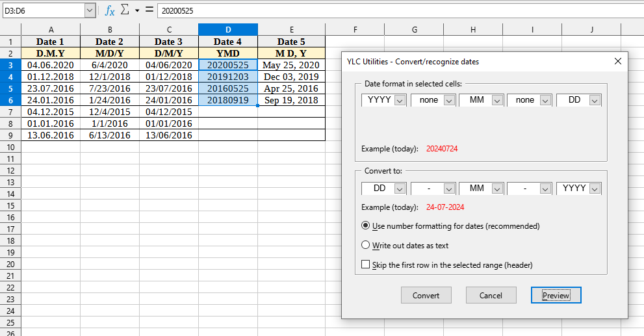Viewport: 644px width, 336px height.
Task: Click cell 'M/D/Y'
Action: [x=110, y=53]
